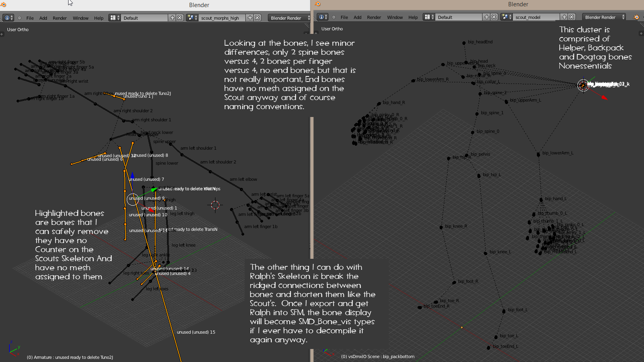Click the red axis arrow of the right manipulator
The height and width of the screenshot is (362, 644).
pyautogui.click(x=604, y=97)
